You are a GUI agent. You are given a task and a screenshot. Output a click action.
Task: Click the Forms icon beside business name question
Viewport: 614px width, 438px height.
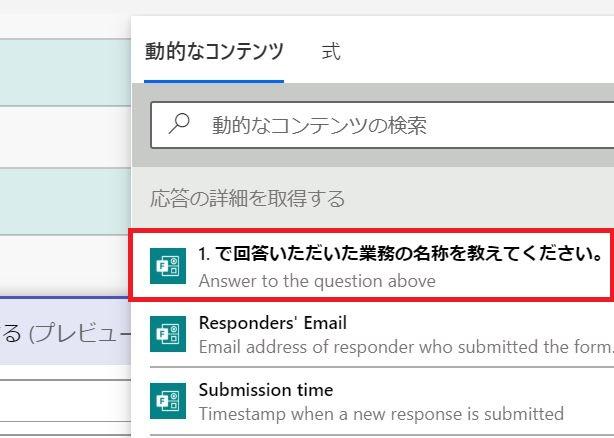pos(168,266)
